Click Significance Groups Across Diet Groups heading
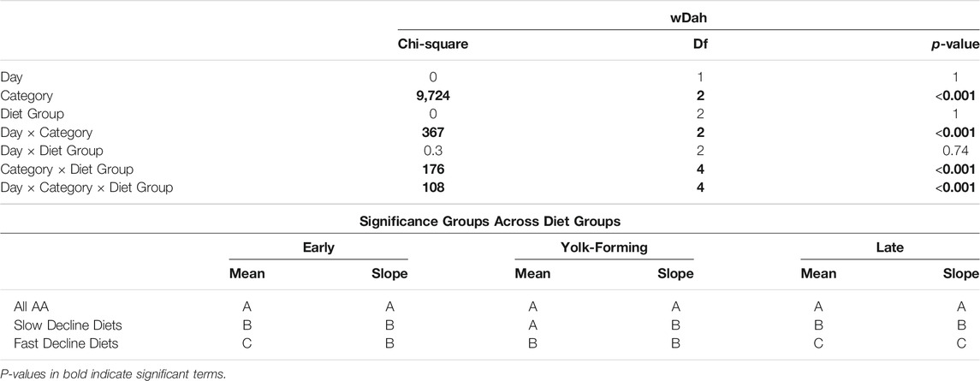This screenshot has height=381, width=980. tap(490, 221)
